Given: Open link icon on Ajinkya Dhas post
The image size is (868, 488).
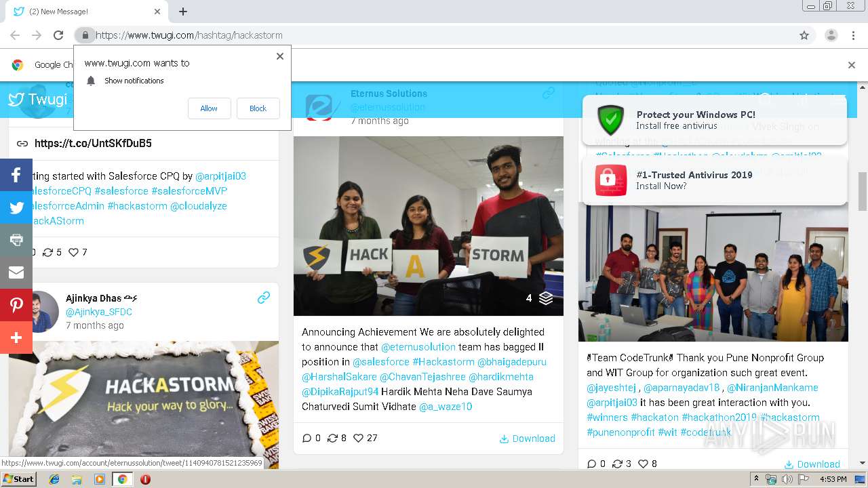Looking at the screenshot, I should 264,298.
